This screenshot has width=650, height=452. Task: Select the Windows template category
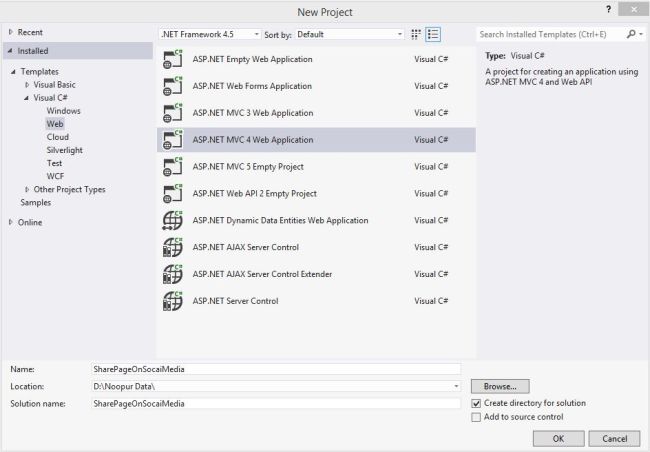[63, 111]
